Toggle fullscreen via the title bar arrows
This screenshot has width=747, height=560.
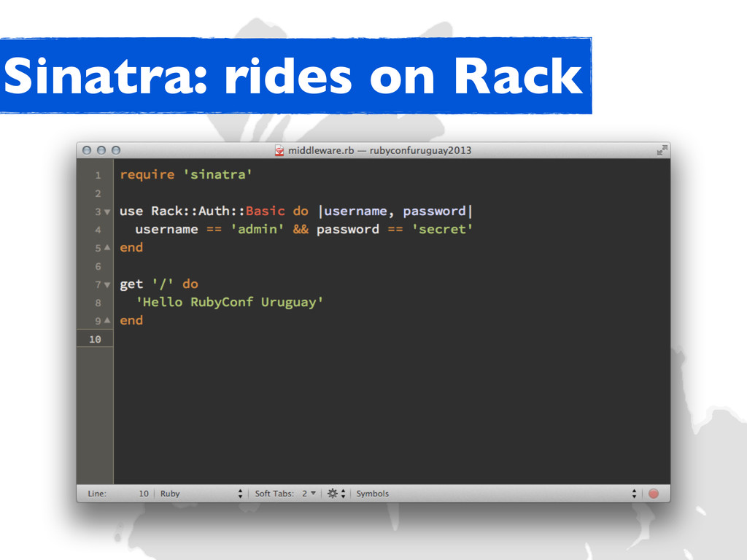(662, 150)
